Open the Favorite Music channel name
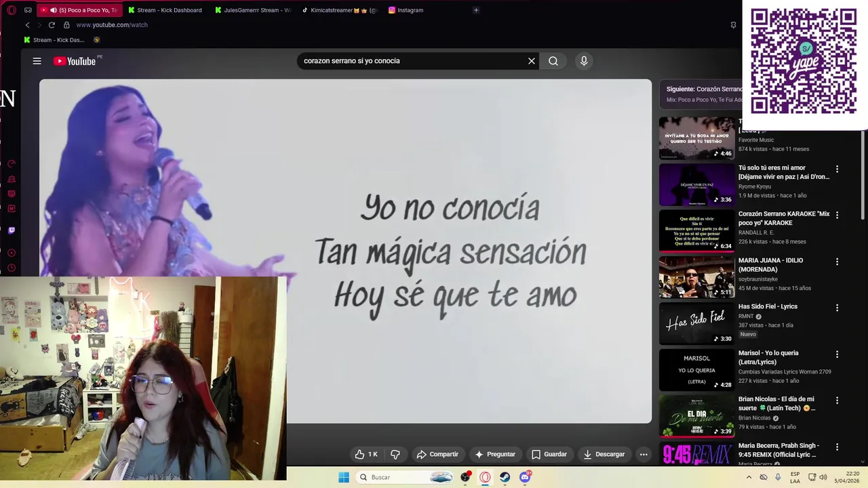Viewport: 868px width, 488px height. click(x=756, y=140)
